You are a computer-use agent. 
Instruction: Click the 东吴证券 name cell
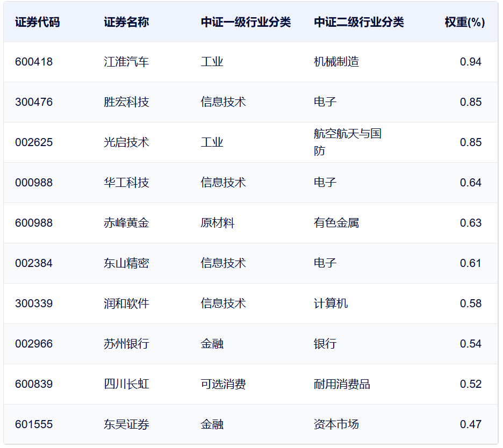126,424
